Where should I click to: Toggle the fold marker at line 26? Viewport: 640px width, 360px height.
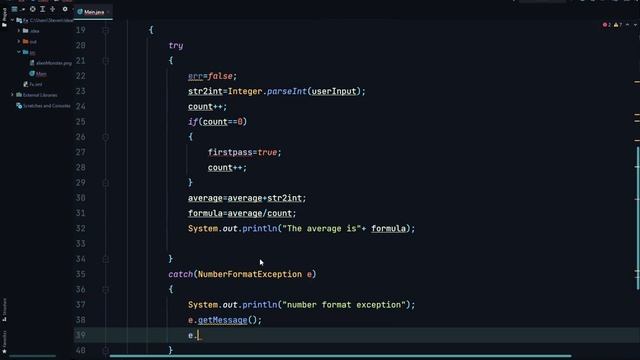click(106, 137)
